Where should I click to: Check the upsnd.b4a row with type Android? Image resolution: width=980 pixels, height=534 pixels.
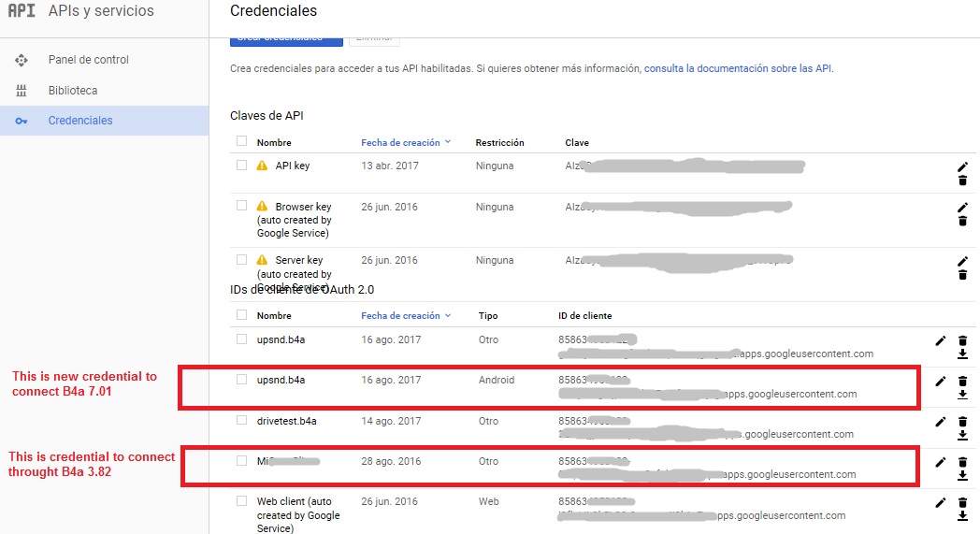tap(241, 379)
